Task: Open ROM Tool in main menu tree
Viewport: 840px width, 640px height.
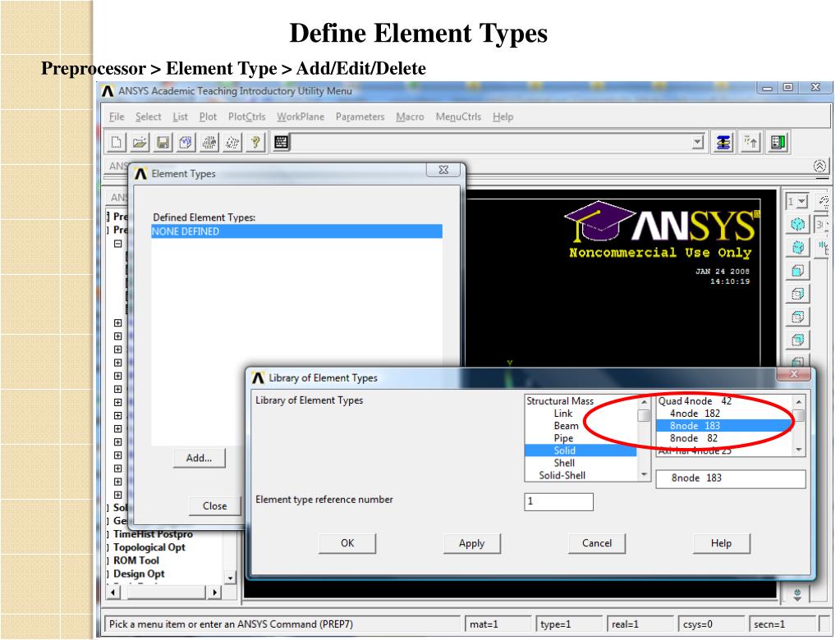Action: coord(136,560)
